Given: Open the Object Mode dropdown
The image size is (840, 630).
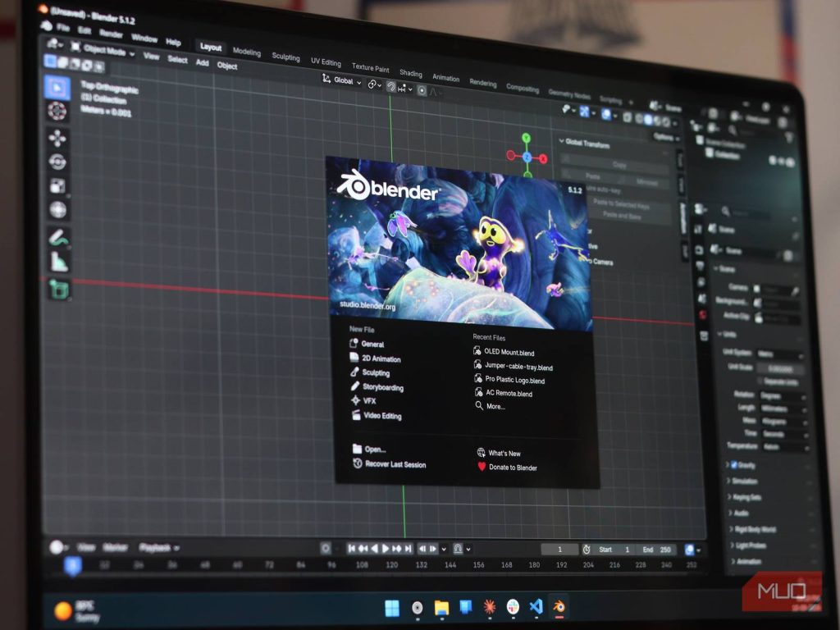Looking at the screenshot, I should pyautogui.click(x=104, y=50).
